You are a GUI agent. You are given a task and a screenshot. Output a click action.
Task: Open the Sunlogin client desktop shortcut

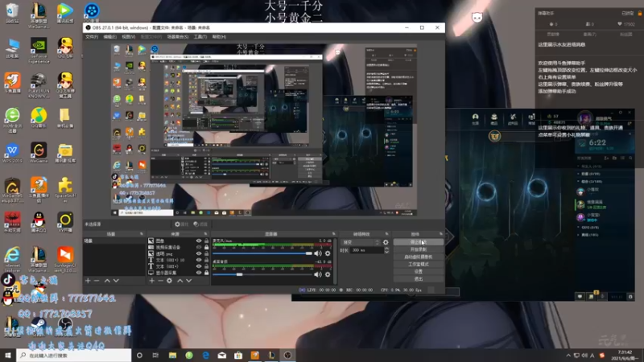point(65,259)
